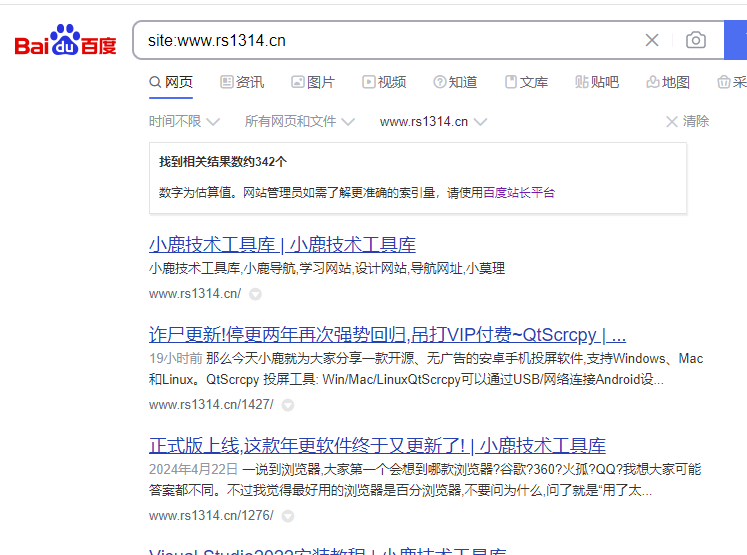747x555 pixels.
Task: Switch to the 地图 tab
Action: pos(668,82)
